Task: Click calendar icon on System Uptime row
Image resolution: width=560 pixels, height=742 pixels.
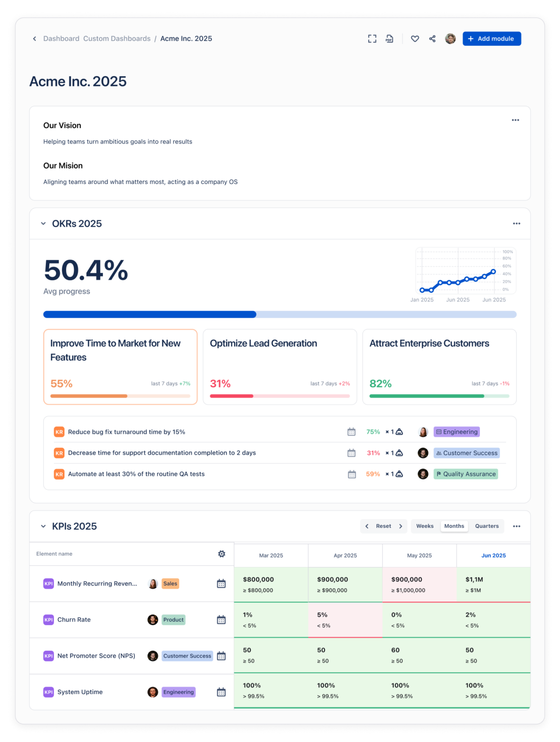Action: 221,692
